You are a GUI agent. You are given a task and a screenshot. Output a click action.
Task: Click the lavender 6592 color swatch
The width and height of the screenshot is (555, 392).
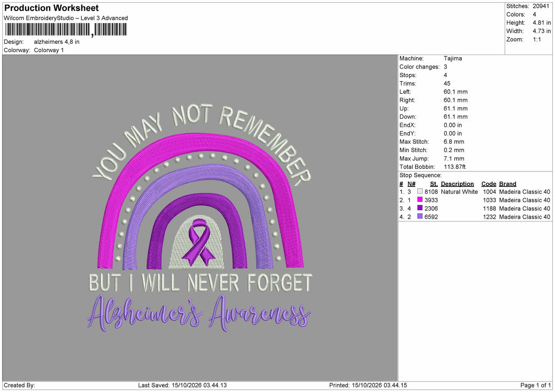click(x=420, y=216)
